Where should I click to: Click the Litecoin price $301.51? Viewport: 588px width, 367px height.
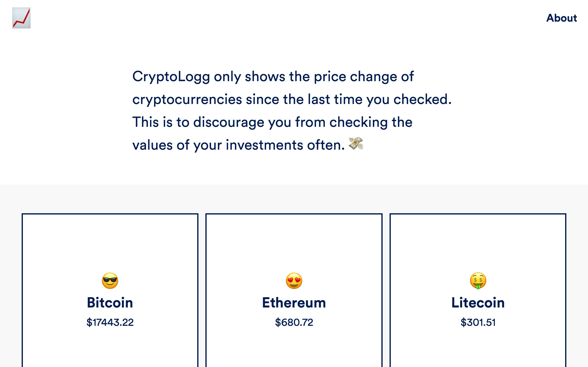(478, 322)
